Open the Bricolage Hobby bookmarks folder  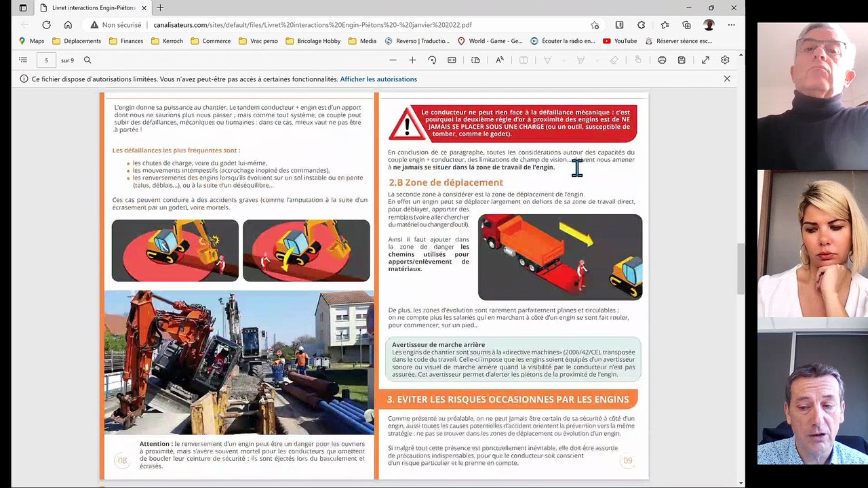click(x=313, y=41)
